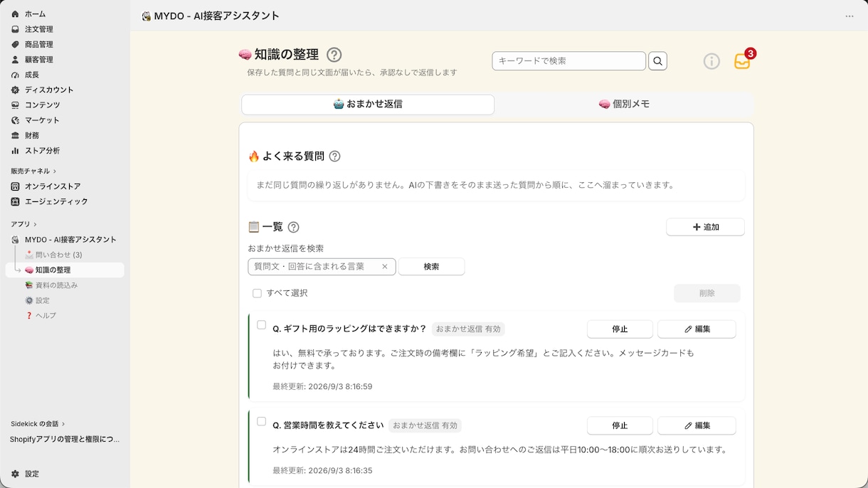
Task: Toggle the すべて選択 checkbox
Action: 257,293
